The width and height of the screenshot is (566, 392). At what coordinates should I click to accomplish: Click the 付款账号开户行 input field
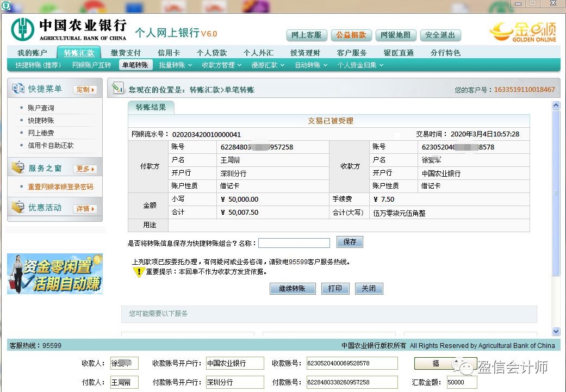point(235,382)
